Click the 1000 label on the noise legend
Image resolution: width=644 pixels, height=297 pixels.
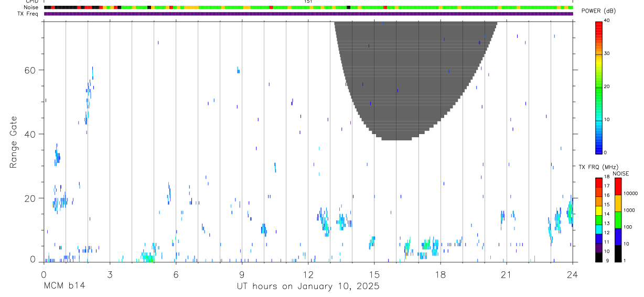click(x=629, y=211)
